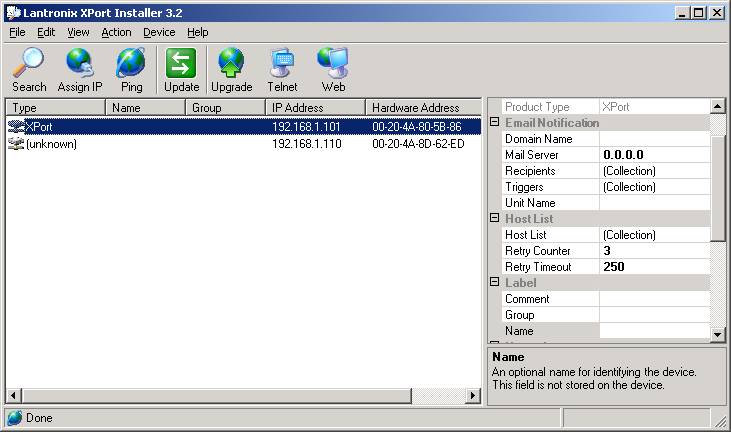This screenshot has height=432, width=731.
Task: Edit the Retry Counter value 3
Action: (x=655, y=251)
